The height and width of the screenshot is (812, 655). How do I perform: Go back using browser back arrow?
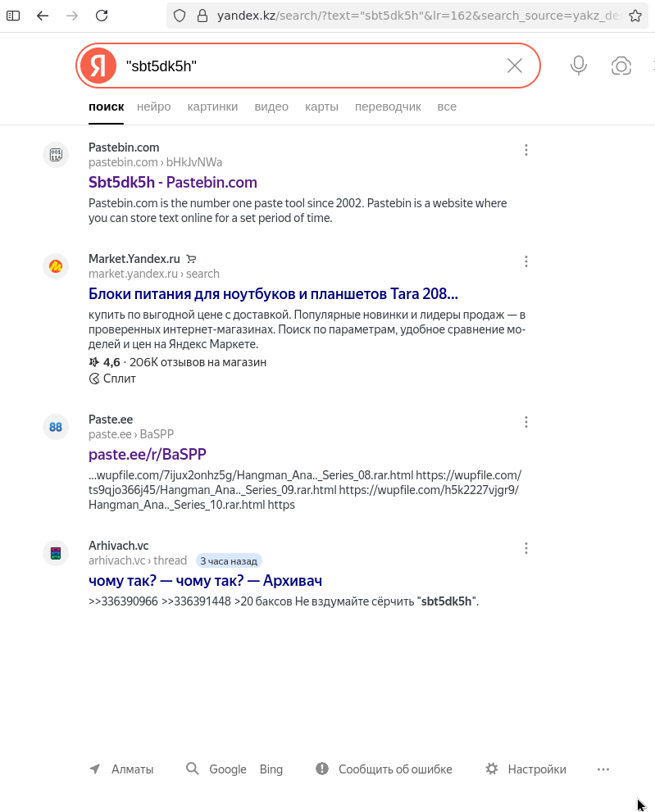(43, 16)
